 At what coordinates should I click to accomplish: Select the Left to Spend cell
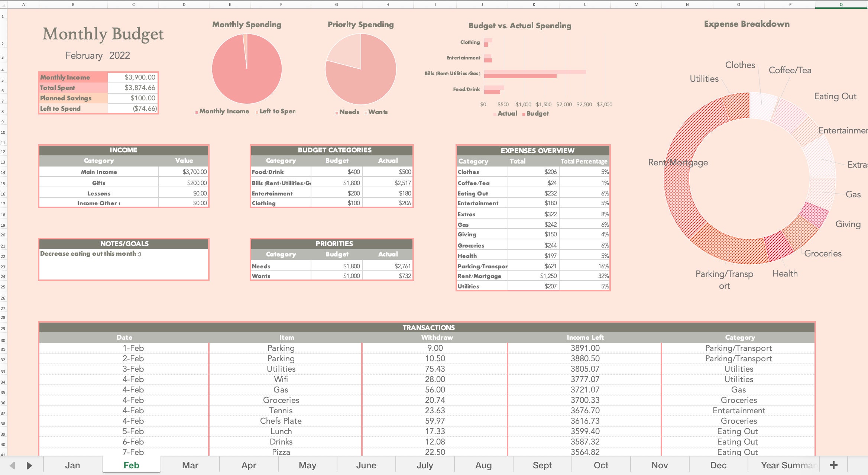pos(61,109)
